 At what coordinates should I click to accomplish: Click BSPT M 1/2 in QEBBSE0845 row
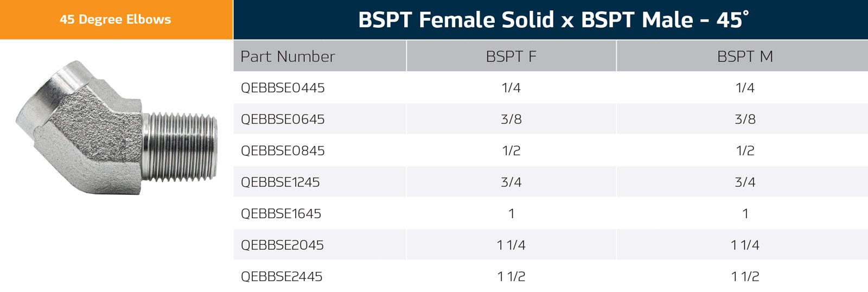click(x=745, y=151)
